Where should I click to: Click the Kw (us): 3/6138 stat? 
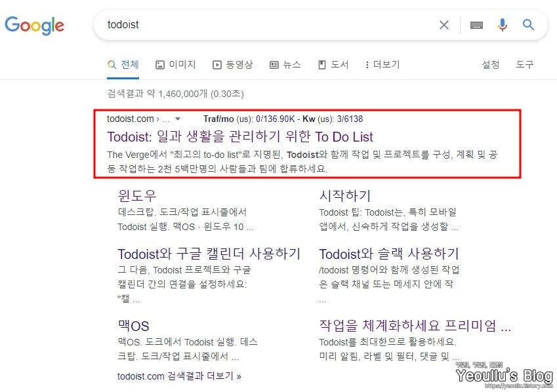click(333, 119)
